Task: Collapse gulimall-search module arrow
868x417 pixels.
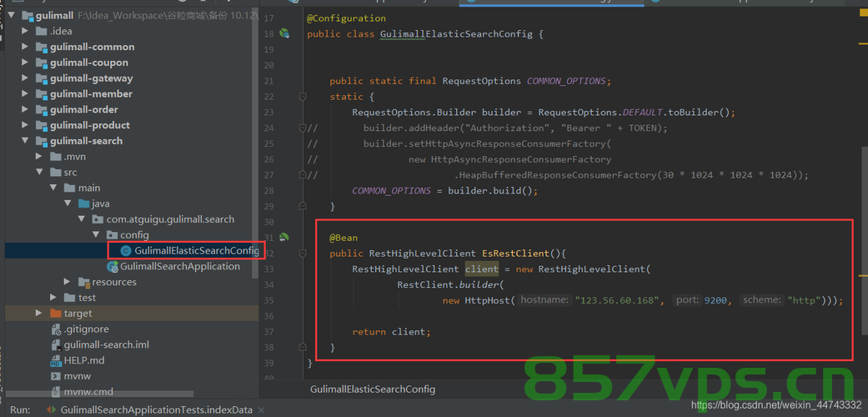Action: tap(26, 141)
